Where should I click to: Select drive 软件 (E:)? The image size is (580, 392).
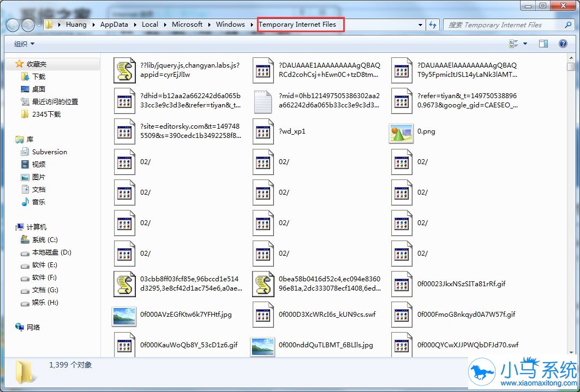click(39, 265)
